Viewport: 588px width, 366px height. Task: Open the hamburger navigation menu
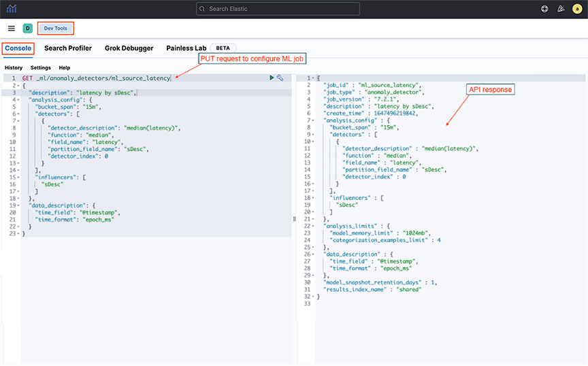(x=12, y=29)
